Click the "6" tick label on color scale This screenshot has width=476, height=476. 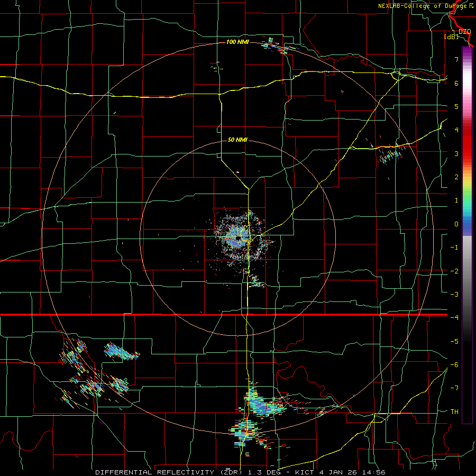click(x=456, y=83)
